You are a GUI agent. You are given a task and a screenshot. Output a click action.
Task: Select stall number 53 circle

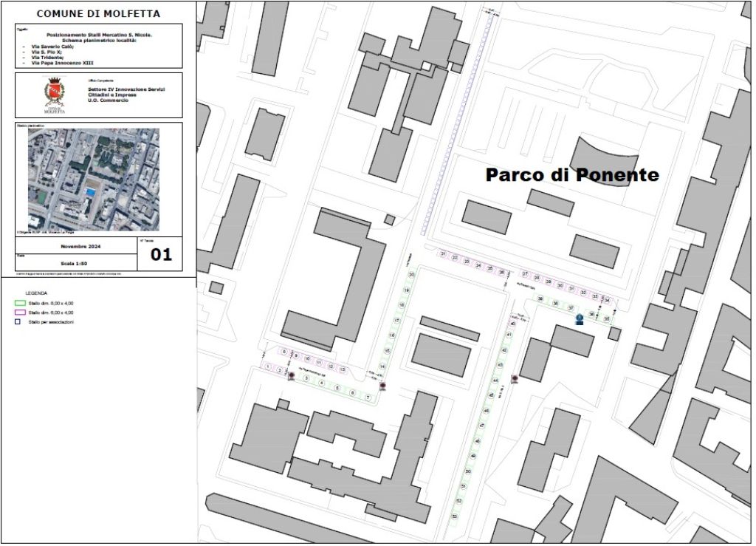(x=456, y=517)
